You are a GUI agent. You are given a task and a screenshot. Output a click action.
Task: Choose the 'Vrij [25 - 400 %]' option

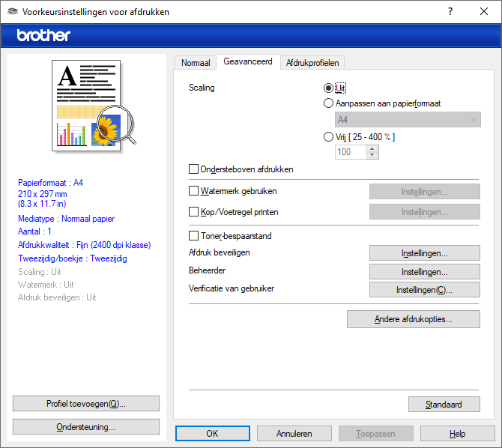pos(328,136)
